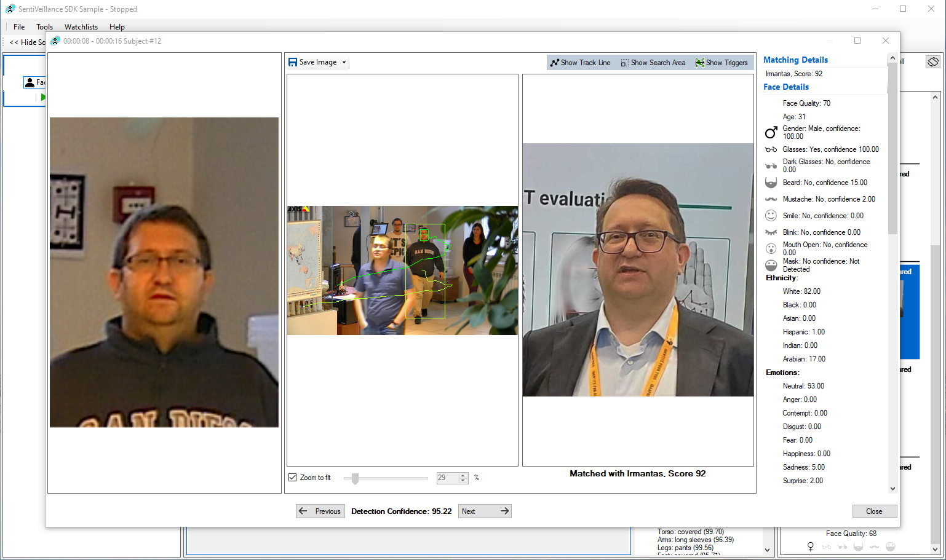Click the captured face image thumbnail

[164, 272]
